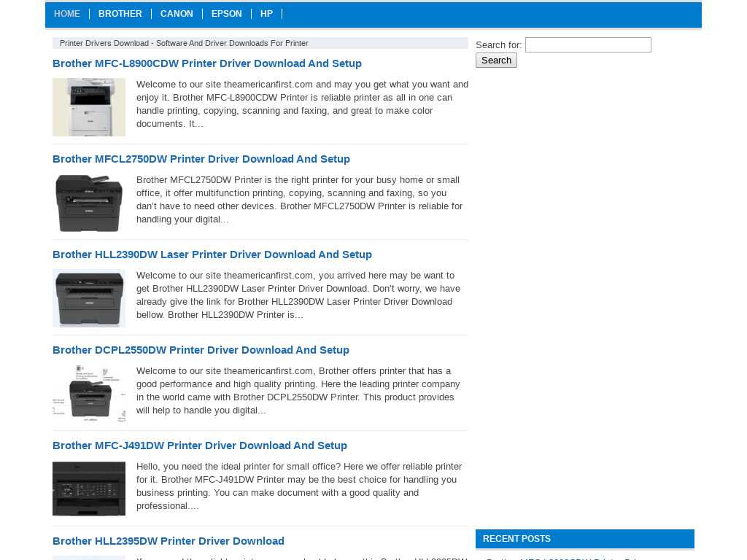Go to the CANON menu item
The width and height of the screenshot is (747, 560).
coord(177,14)
